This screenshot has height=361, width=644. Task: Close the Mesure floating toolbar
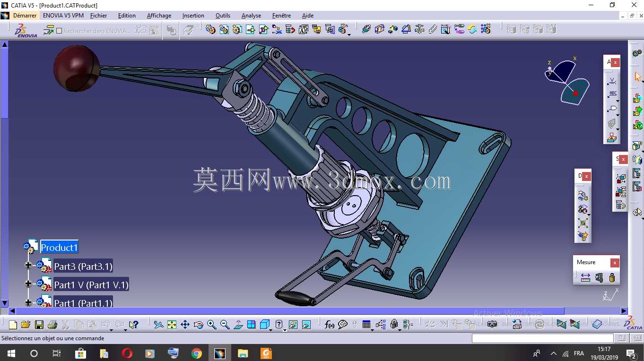(615, 263)
